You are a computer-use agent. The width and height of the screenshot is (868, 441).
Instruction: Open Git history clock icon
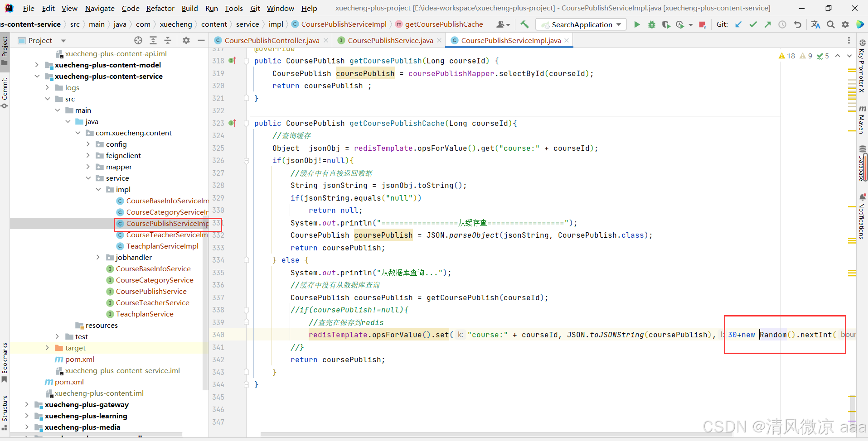click(782, 24)
